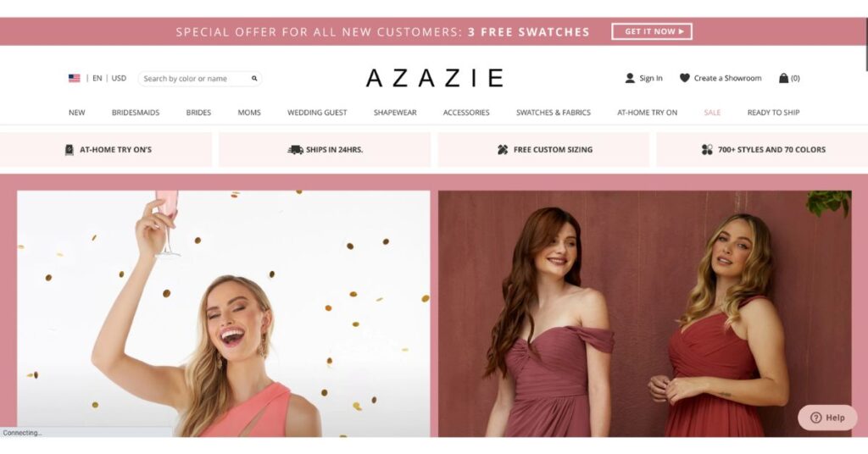Open the shopping bag cart icon
The width and height of the screenshot is (868, 454).
tap(783, 78)
